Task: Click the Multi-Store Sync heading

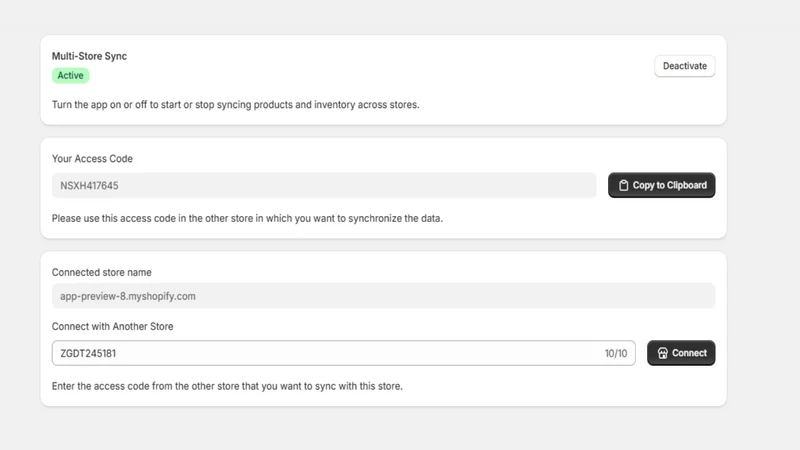Action: coord(89,56)
